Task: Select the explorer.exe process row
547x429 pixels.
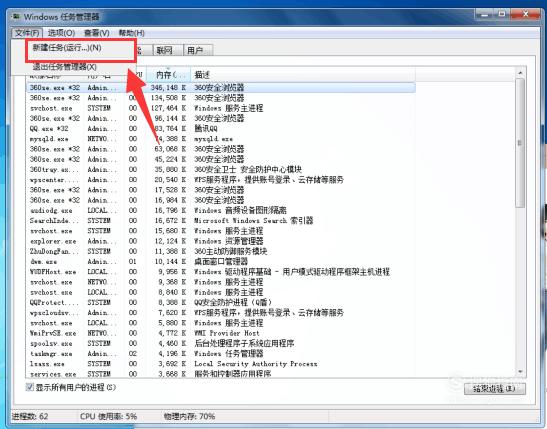Action: coord(221,241)
